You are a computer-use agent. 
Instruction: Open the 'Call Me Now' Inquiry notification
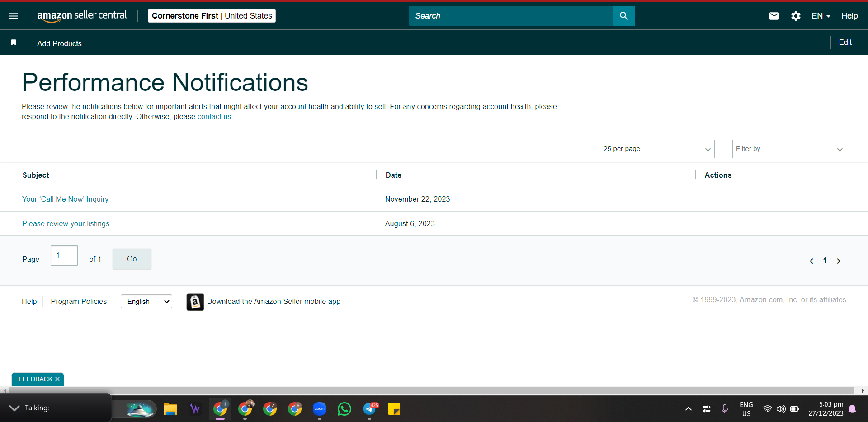(x=66, y=199)
